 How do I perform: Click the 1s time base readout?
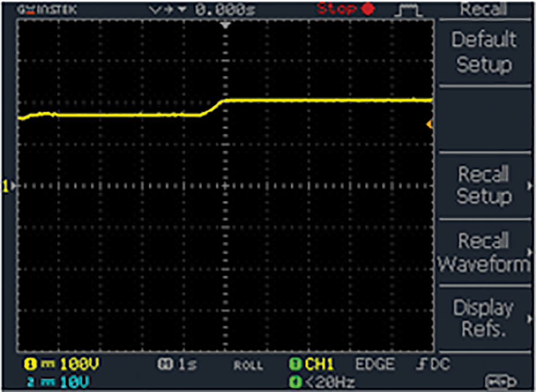(176, 365)
